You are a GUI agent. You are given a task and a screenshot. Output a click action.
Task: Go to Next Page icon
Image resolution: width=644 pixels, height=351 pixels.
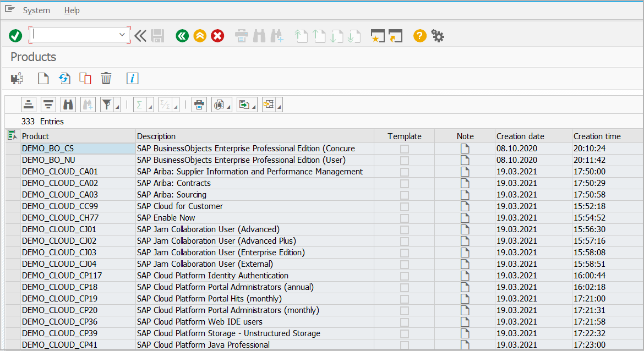point(336,36)
